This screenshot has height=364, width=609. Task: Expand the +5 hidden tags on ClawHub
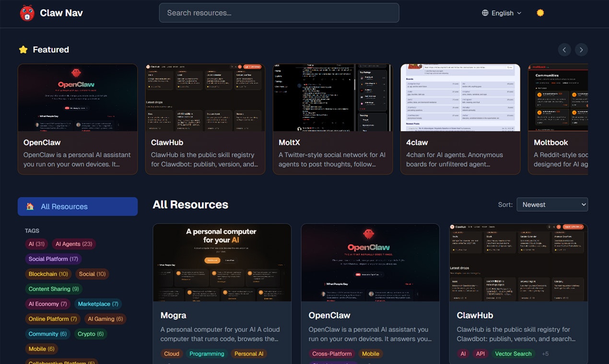coord(544,353)
